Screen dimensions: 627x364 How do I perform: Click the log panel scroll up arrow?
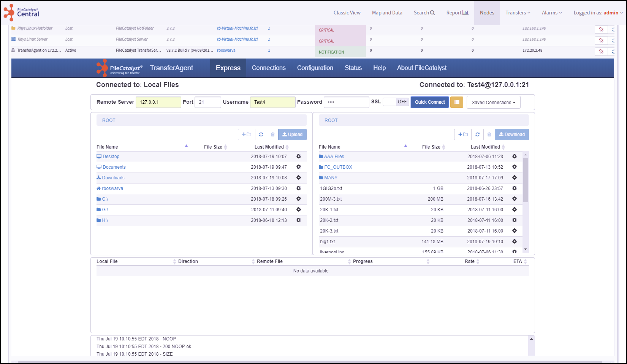pos(532,339)
